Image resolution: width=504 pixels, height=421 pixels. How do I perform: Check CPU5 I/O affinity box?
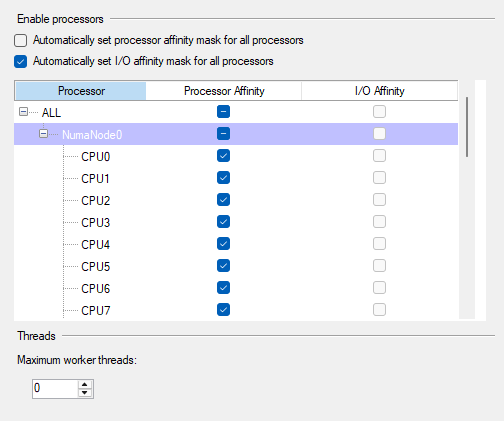pyautogui.click(x=379, y=266)
